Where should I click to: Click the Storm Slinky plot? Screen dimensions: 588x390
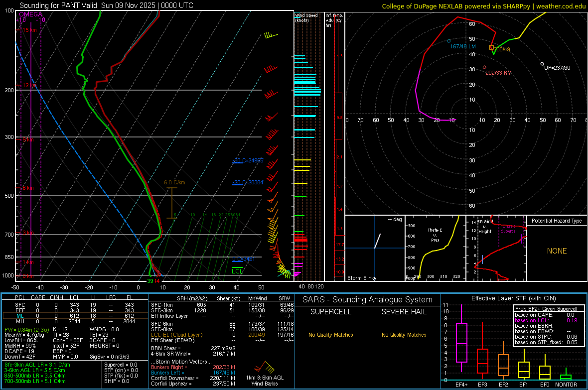pos(375,248)
